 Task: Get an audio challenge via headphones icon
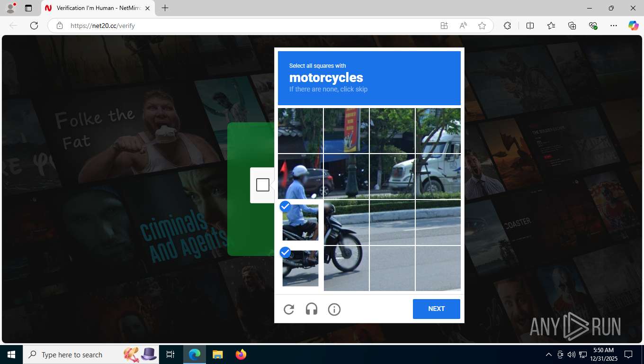click(312, 309)
